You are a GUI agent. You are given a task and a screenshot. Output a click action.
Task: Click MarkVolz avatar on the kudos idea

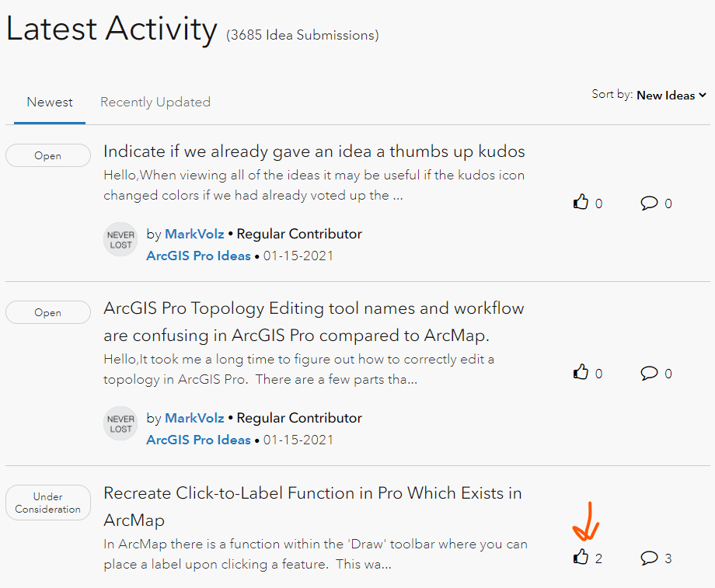click(x=120, y=239)
